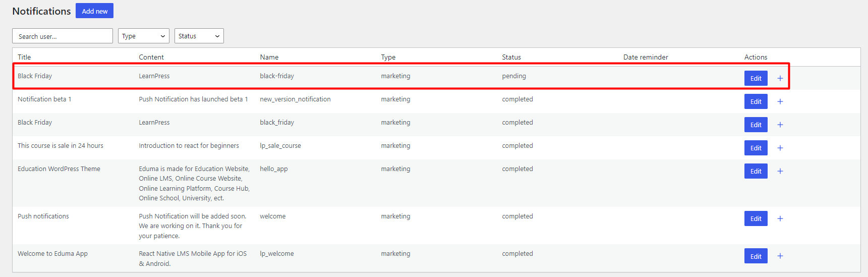Click the plus icon for the lp_sale_course row
The image size is (868, 277).
click(780, 148)
